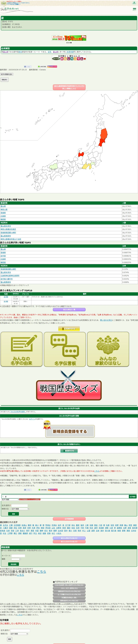This screenshot has width=138, height=644.
Task: Click 新規会員登録をする button
Action: (x=70, y=431)
